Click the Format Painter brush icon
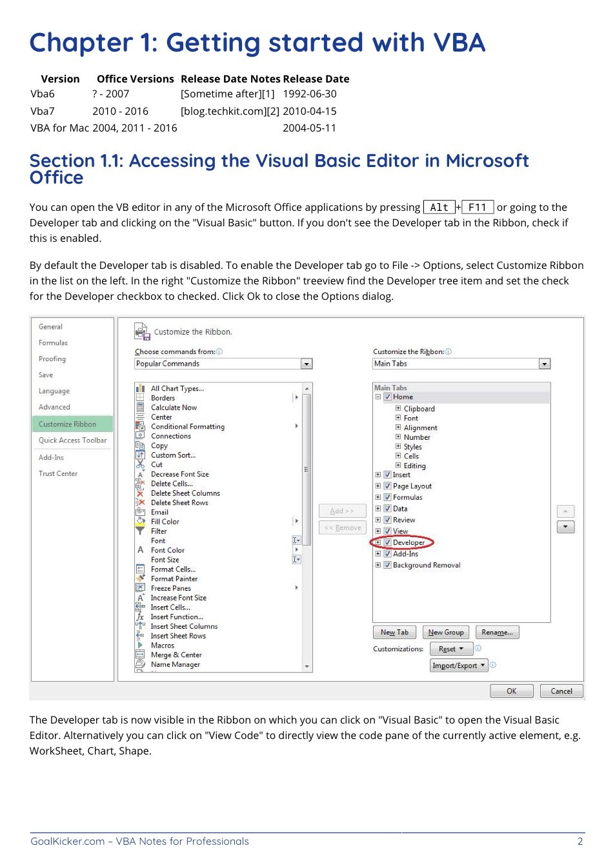Image resolution: width=615 pixels, height=868 pixels. click(x=140, y=578)
